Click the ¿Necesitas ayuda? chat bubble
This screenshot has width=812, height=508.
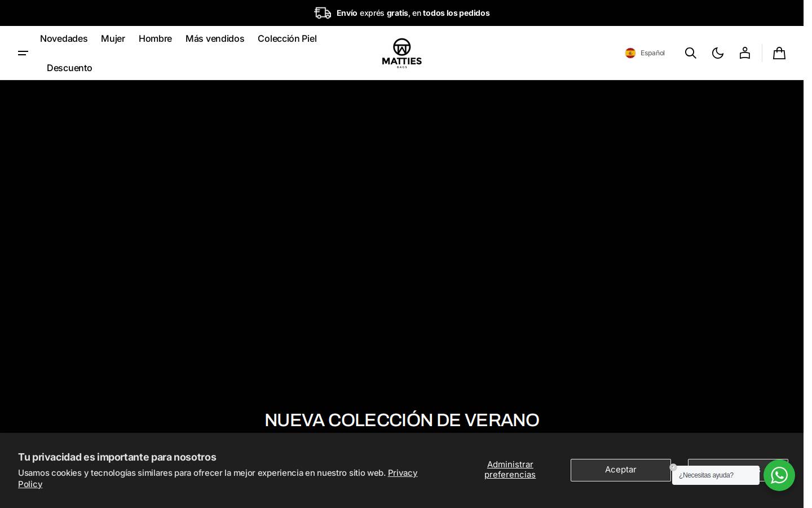[x=716, y=475]
